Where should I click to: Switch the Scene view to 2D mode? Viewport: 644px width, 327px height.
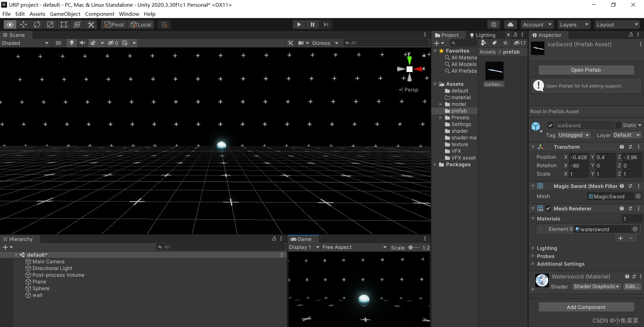(x=58, y=43)
